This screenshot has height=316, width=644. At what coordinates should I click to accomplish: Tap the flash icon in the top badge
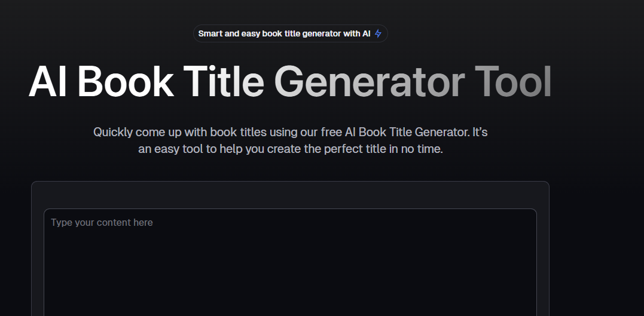tap(378, 33)
